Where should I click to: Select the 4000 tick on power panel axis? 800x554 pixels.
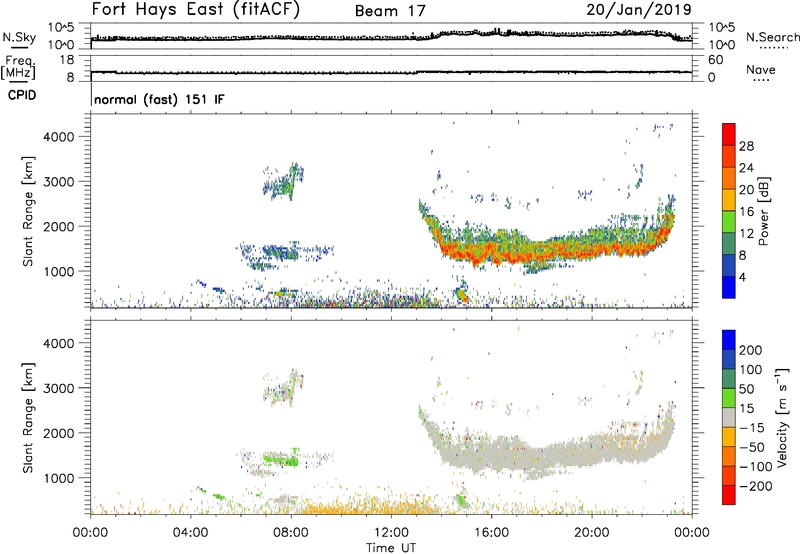pos(59,137)
